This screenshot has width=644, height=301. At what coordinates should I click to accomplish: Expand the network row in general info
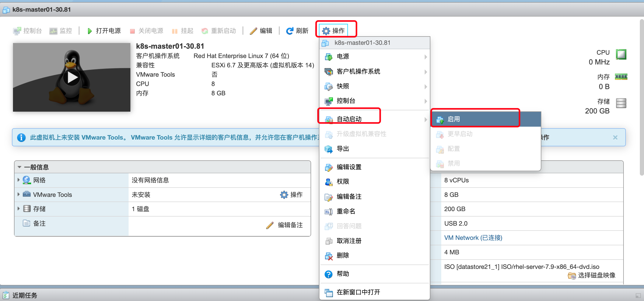click(18, 180)
